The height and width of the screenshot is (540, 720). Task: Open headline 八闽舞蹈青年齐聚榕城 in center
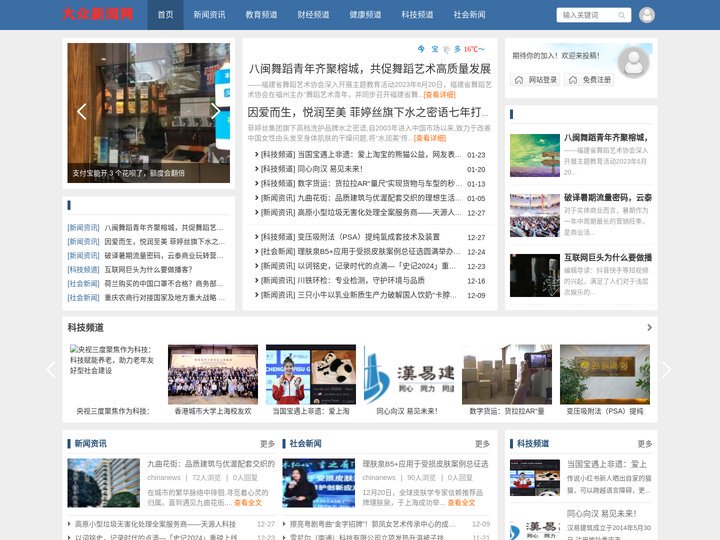[370, 69]
